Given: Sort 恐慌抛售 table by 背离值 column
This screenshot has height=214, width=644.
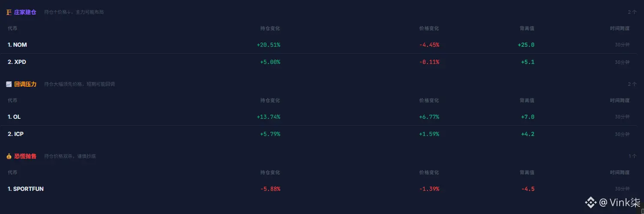Looking at the screenshot, I should [527, 172].
